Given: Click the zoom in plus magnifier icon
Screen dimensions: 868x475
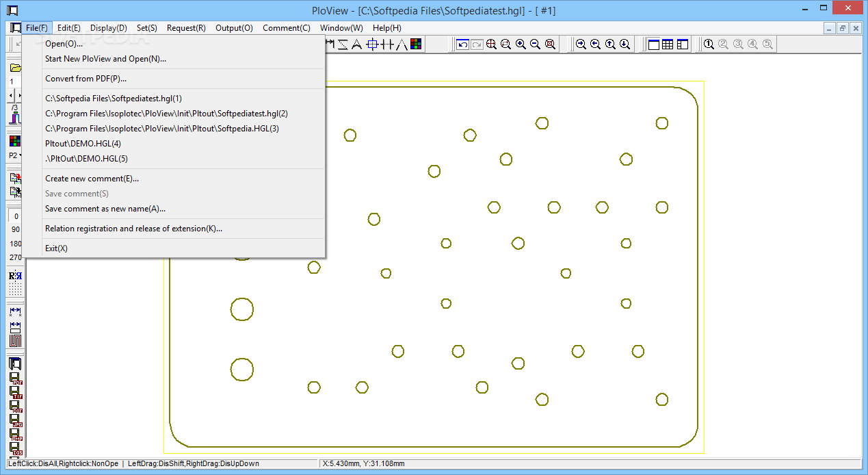Looking at the screenshot, I should point(521,44).
